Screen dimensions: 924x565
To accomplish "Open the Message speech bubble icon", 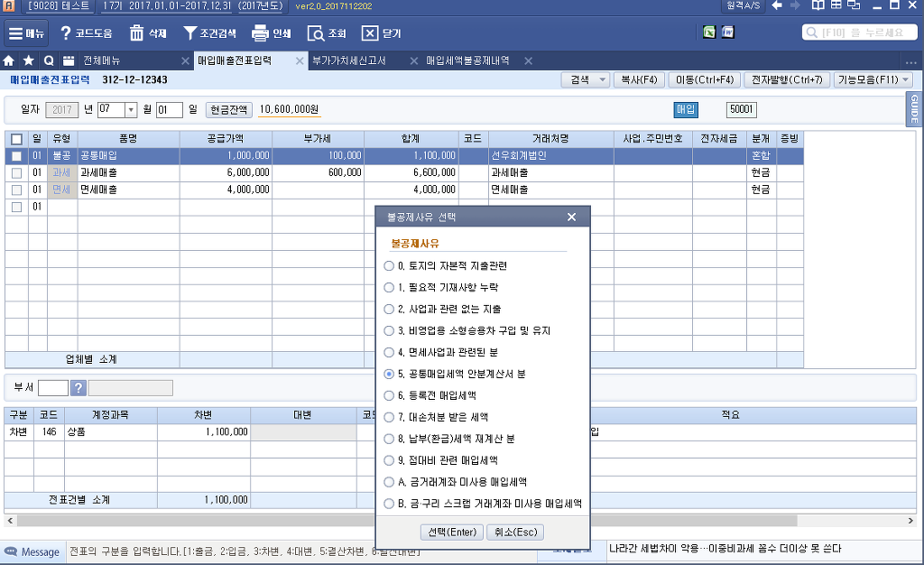I will pyautogui.click(x=11, y=551).
